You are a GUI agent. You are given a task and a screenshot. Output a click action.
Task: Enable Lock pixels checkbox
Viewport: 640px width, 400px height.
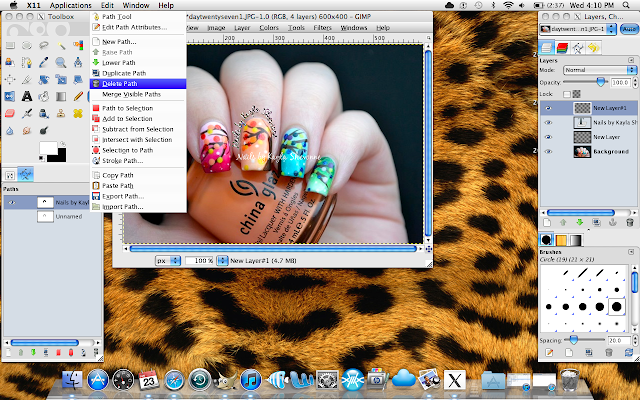click(567, 94)
